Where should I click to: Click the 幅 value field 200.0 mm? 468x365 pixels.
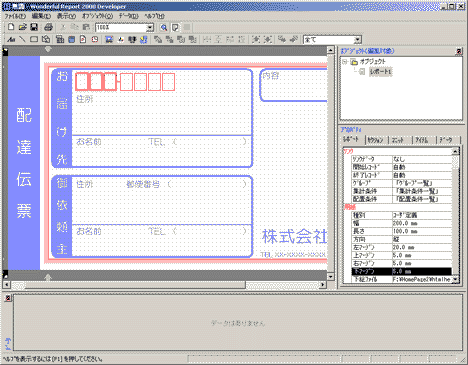(422, 223)
